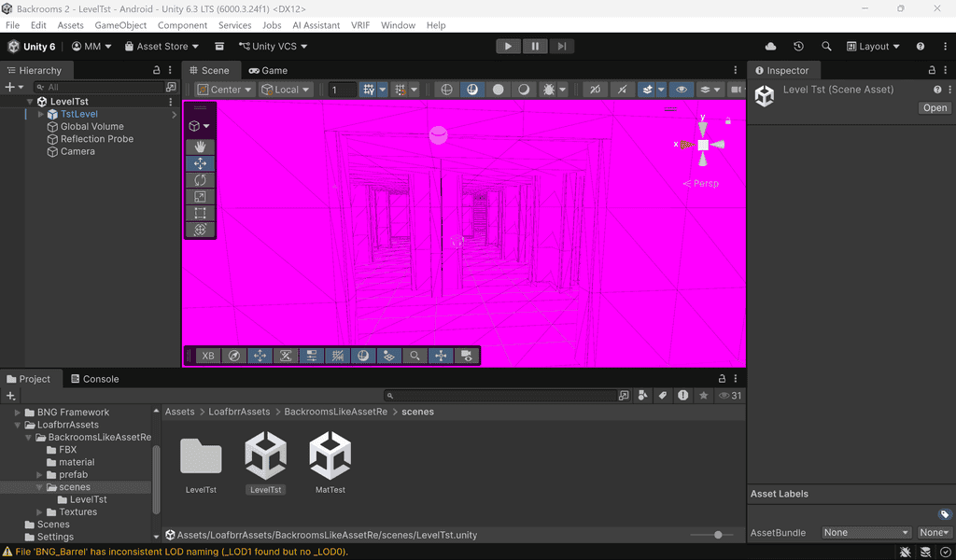Toggle 2D view mode

click(595, 90)
